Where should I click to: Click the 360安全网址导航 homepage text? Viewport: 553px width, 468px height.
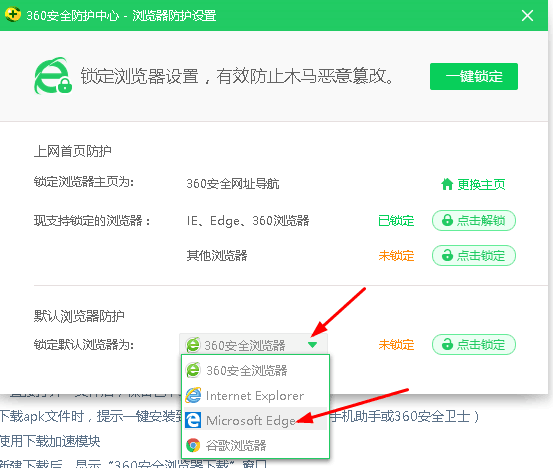click(x=233, y=184)
